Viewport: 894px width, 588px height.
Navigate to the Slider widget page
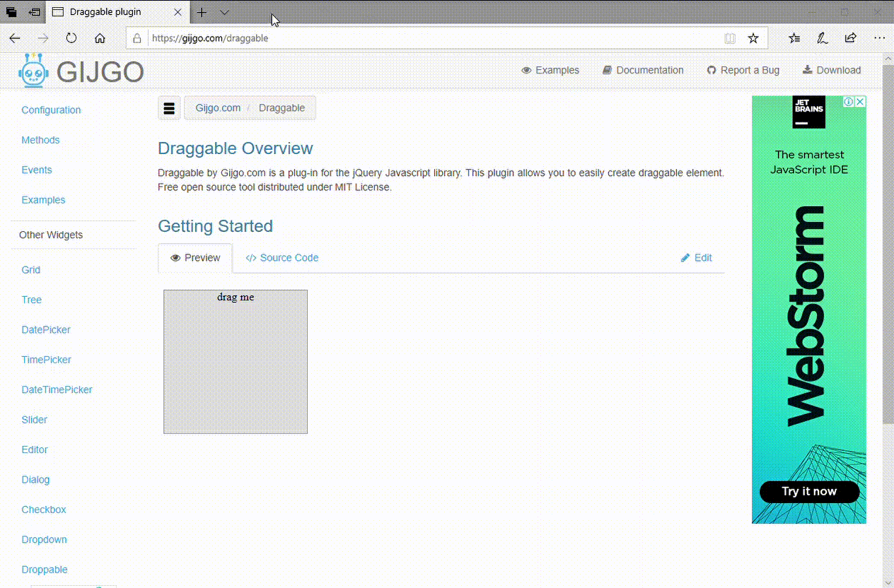pyautogui.click(x=34, y=419)
